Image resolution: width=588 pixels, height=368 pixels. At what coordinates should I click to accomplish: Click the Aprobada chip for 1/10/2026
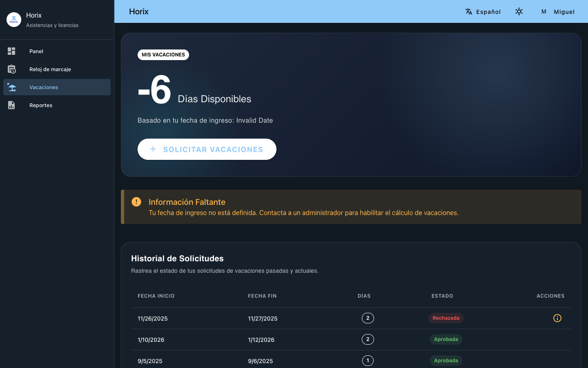[x=445, y=339]
